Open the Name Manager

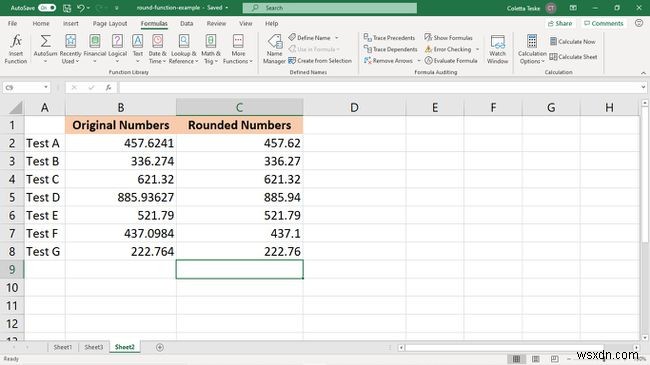pos(274,49)
